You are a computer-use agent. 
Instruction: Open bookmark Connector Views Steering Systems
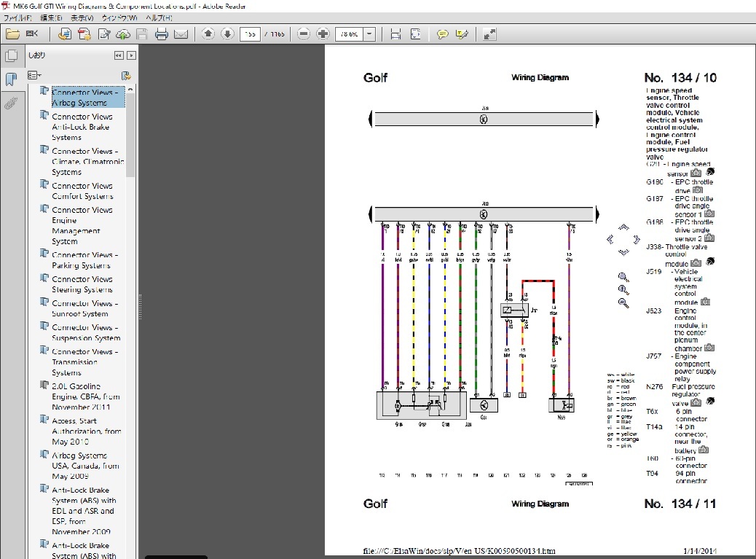tap(82, 284)
